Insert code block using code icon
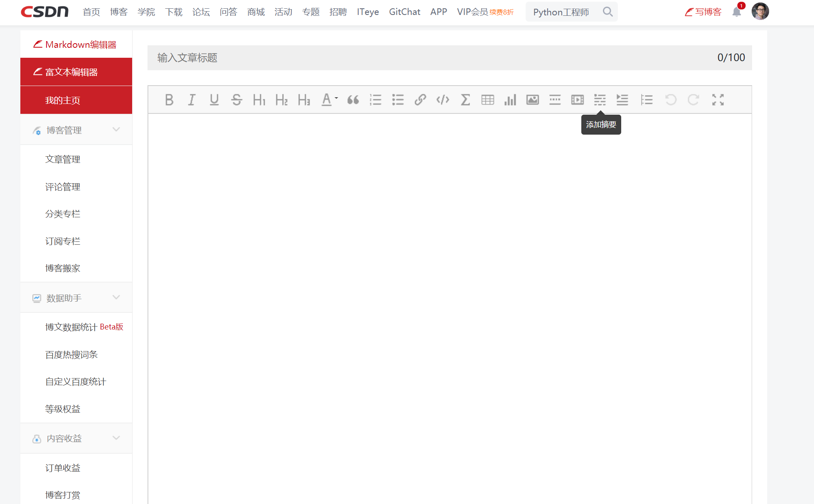The height and width of the screenshot is (504, 814). tap(443, 100)
